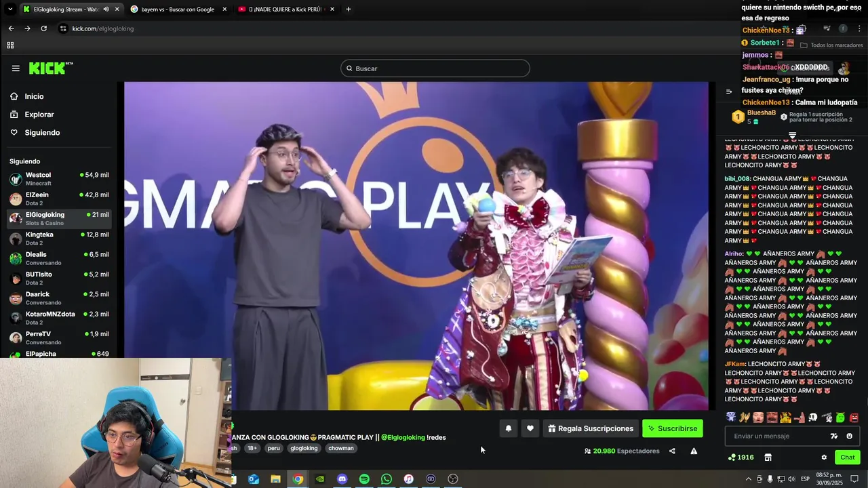
Task: Open volume control in system tray
Action: (x=791, y=479)
